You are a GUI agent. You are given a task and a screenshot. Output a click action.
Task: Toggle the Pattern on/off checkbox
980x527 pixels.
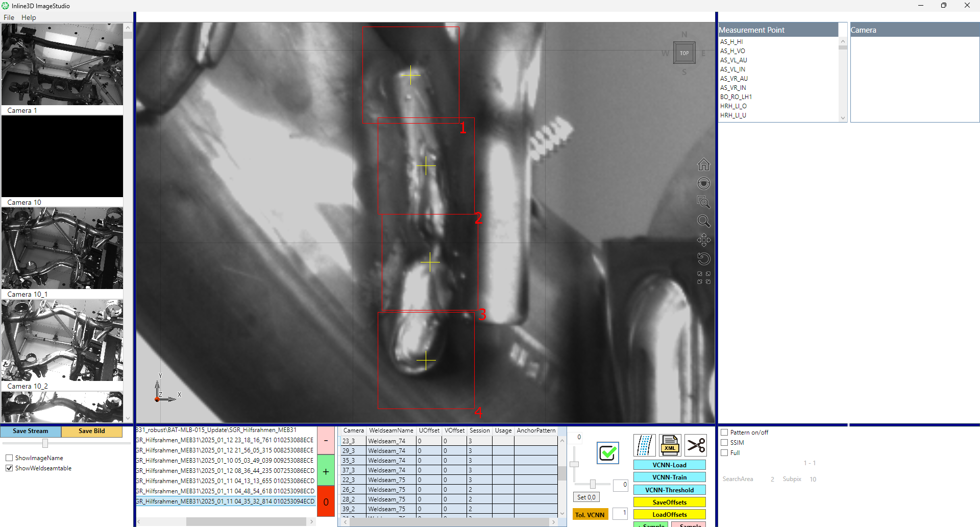[x=724, y=433]
